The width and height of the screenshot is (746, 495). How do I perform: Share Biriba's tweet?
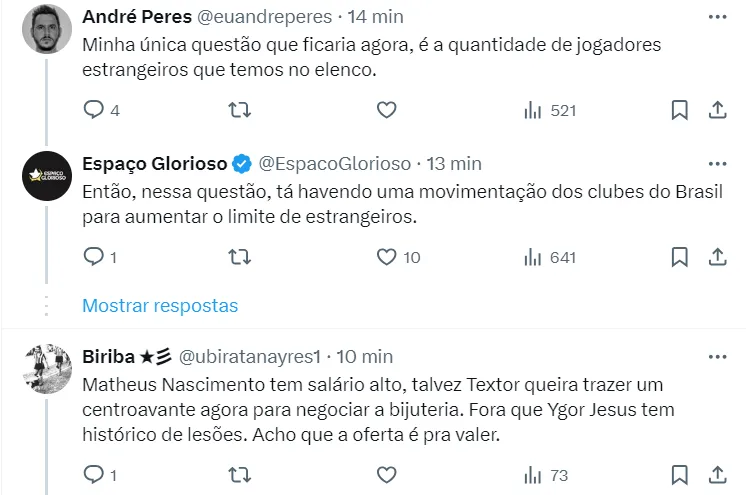(717, 473)
